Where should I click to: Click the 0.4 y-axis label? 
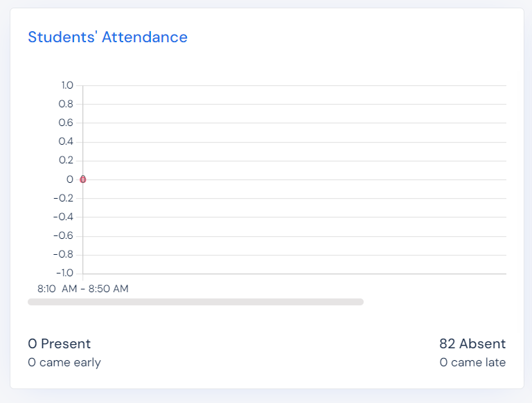coord(66,141)
